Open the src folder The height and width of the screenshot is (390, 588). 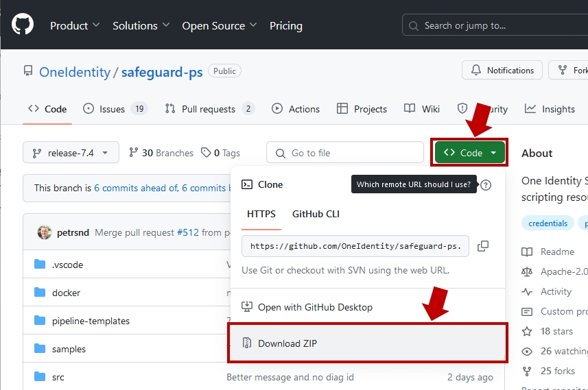point(58,377)
